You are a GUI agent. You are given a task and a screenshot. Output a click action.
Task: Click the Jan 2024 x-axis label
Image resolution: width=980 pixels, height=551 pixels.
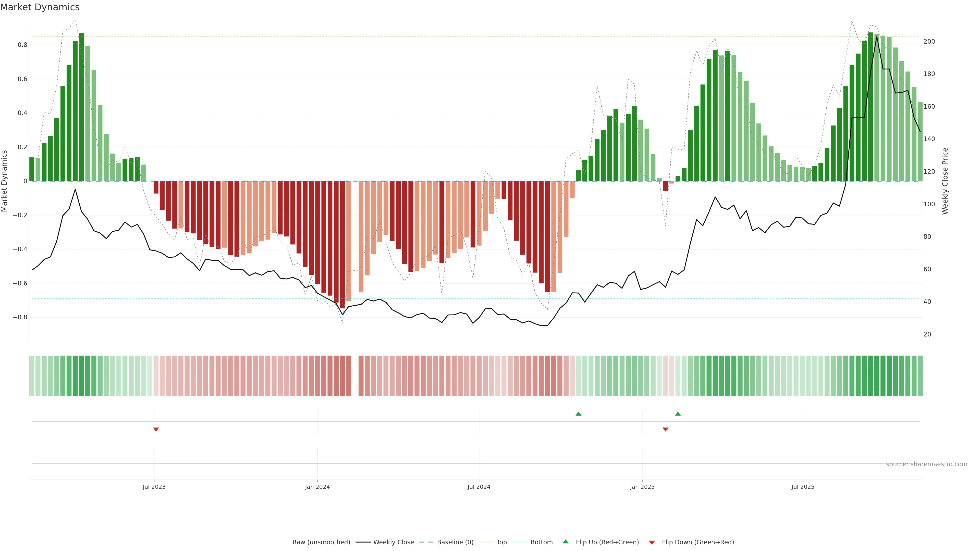coord(317,487)
